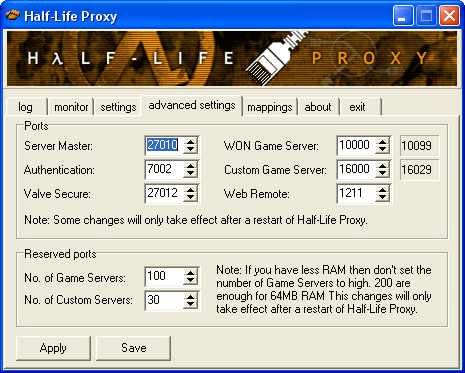Increase the No. of Game Servers
Screen dimensions: 465x373
190,273
